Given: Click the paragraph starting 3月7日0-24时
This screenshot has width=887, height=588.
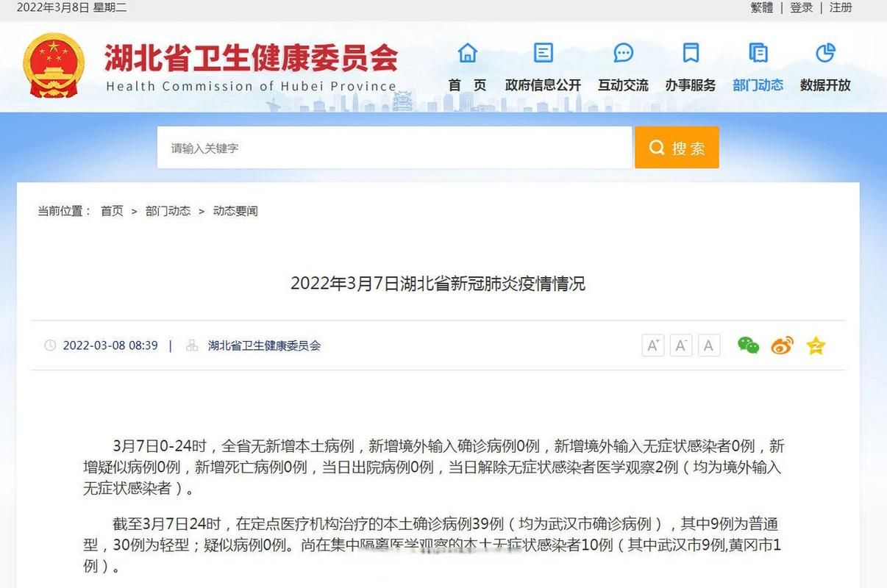Looking at the screenshot, I should 434,467.
